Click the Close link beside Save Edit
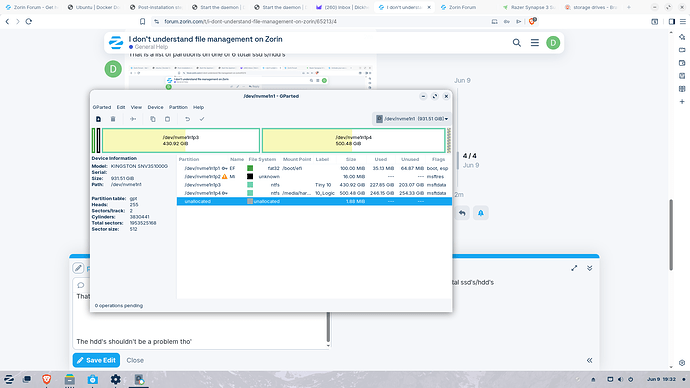The width and height of the screenshot is (690, 388). coord(135,360)
